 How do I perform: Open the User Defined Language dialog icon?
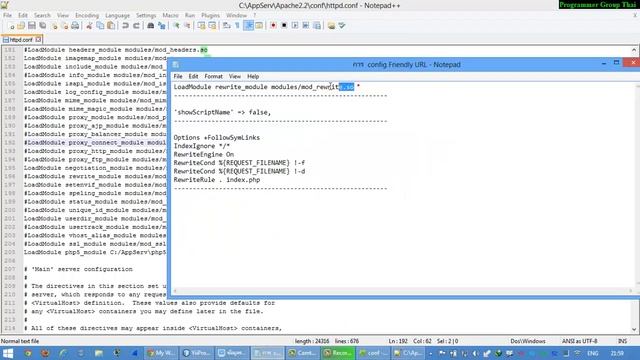click(x=259, y=26)
